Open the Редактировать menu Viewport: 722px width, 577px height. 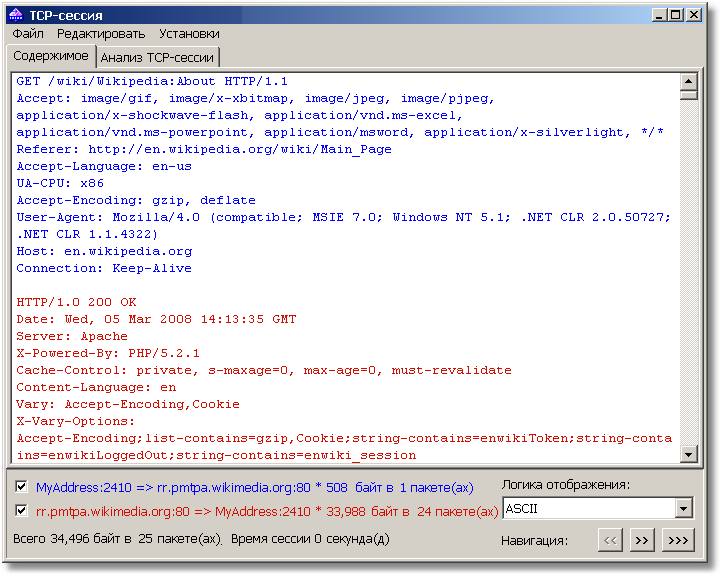tap(101, 34)
